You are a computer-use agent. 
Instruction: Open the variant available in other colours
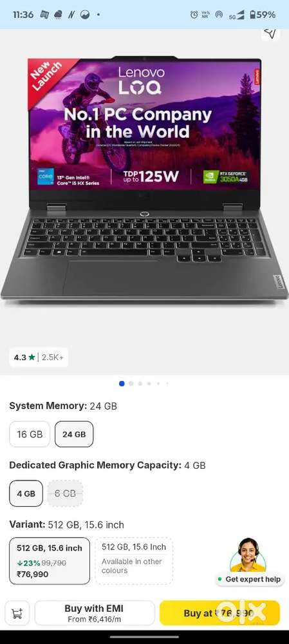click(134, 561)
